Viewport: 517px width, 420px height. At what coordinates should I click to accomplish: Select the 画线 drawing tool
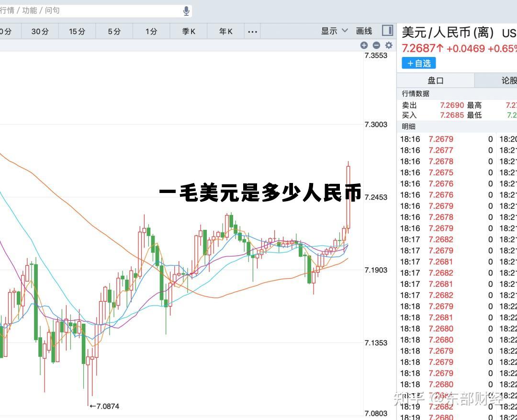pos(364,31)
